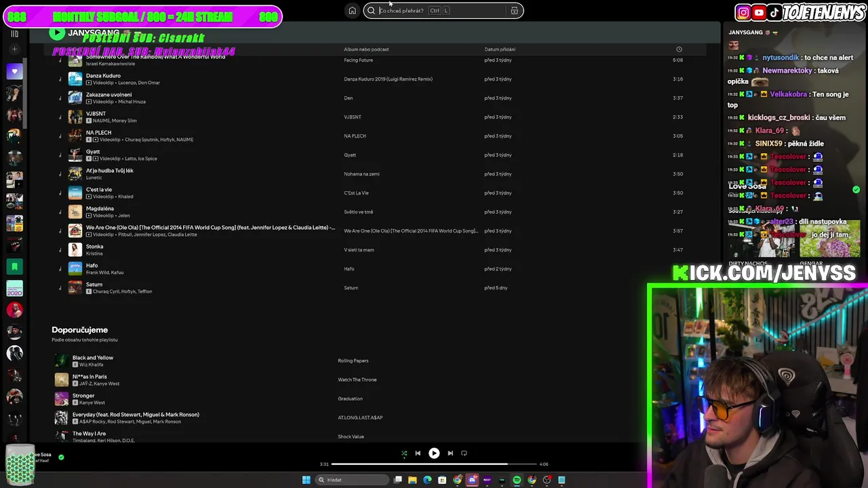
Task: Click taskbar 'Hledat' search box
Action: tap(352, 480)
